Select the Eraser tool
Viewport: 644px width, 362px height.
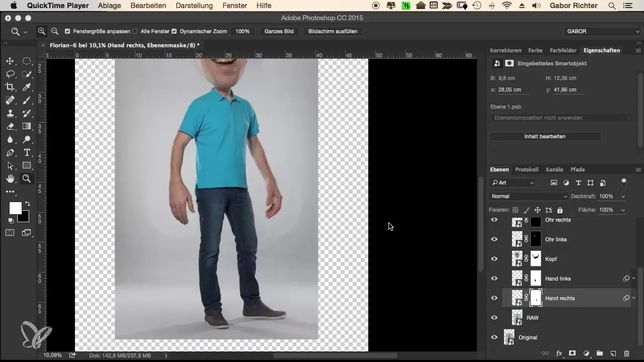pos(10,126)
